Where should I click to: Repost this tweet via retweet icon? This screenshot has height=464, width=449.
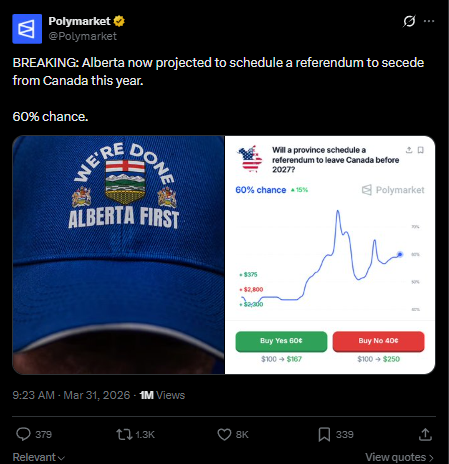tap(124, 434)
